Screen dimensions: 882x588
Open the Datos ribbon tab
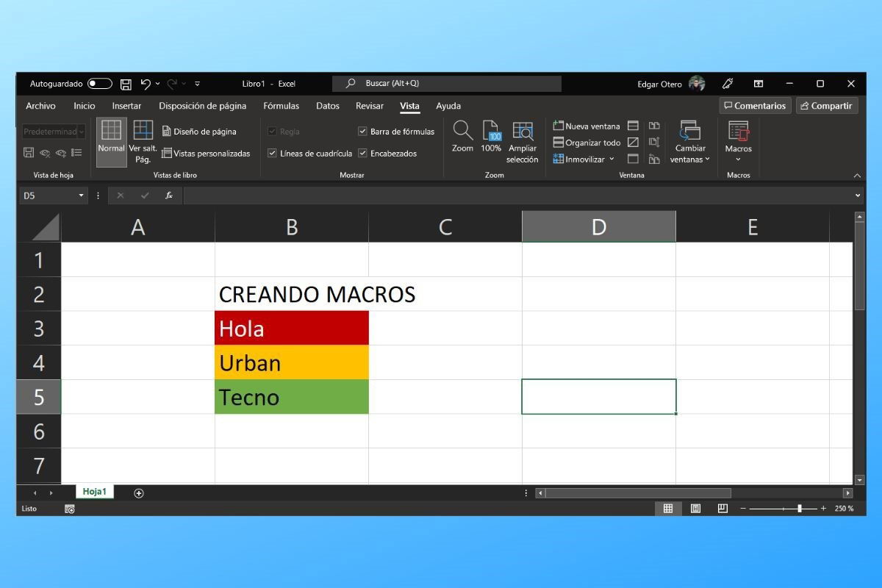click(327, 106)
